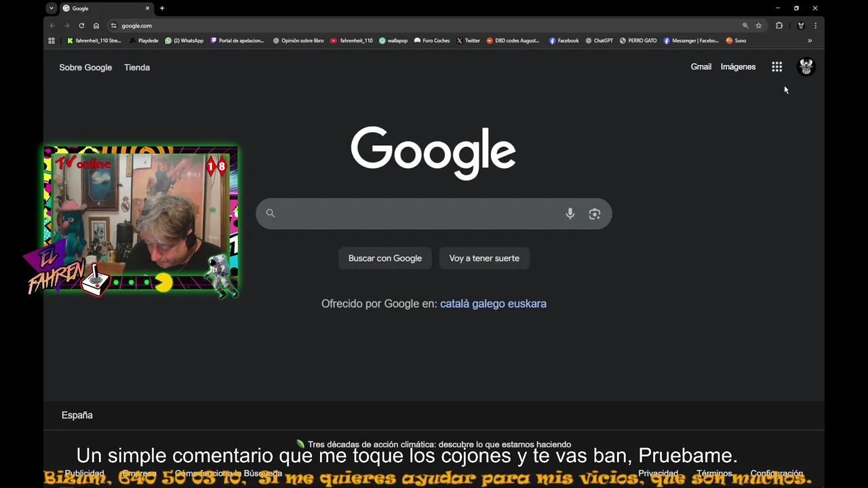The height and width of the screenshot is (488, 868).
Task: Select the Google browser tab
Action: point(106,8)
